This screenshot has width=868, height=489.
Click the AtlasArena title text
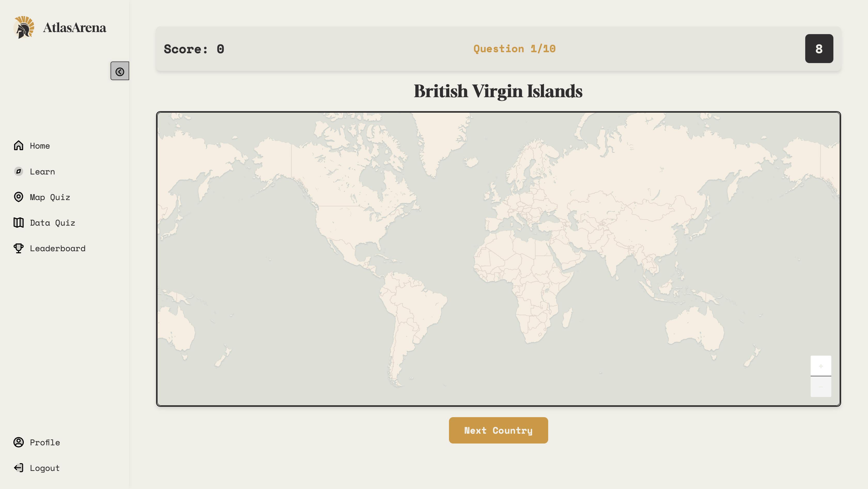click(x=74, y=28)
